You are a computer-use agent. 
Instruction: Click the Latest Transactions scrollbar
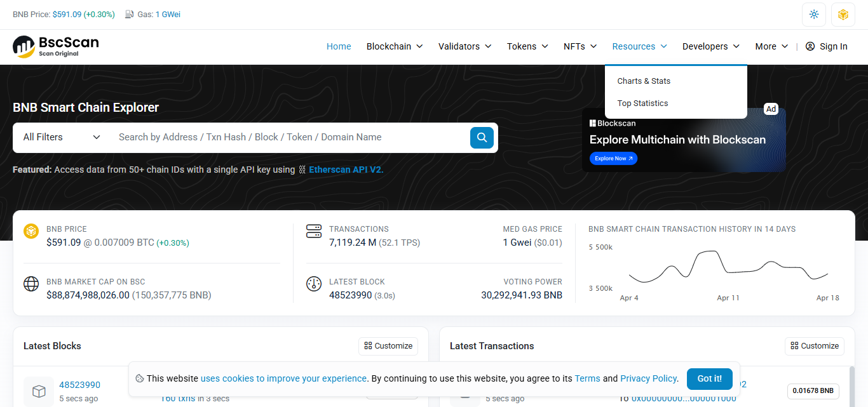point(851,386)
